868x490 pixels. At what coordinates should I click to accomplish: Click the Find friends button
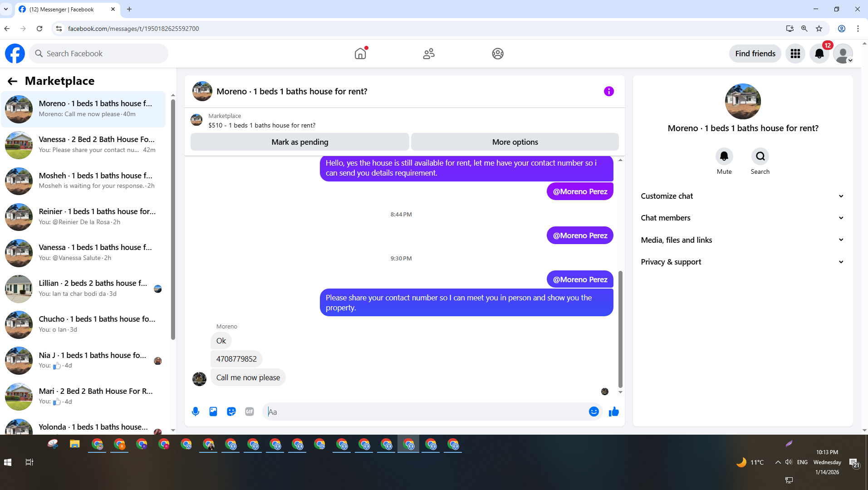click(x=755, y=54)
